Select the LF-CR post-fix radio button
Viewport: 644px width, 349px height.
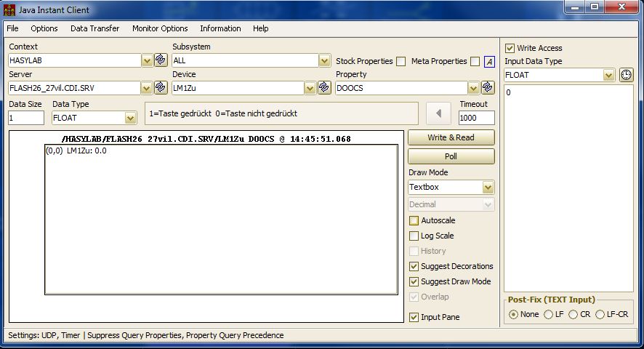pos(600,315)
